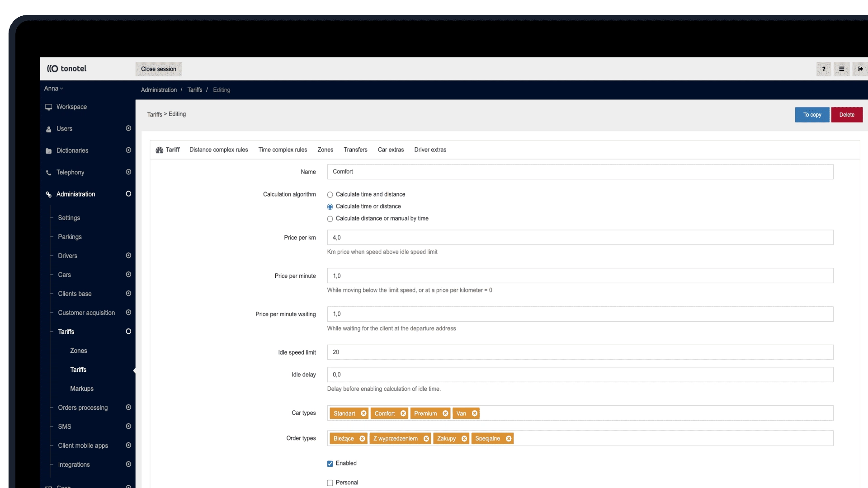The width and height of the screenshot is (868, 488).
Task: Expand the Users sidebar section
Action: tap(128, 129)
